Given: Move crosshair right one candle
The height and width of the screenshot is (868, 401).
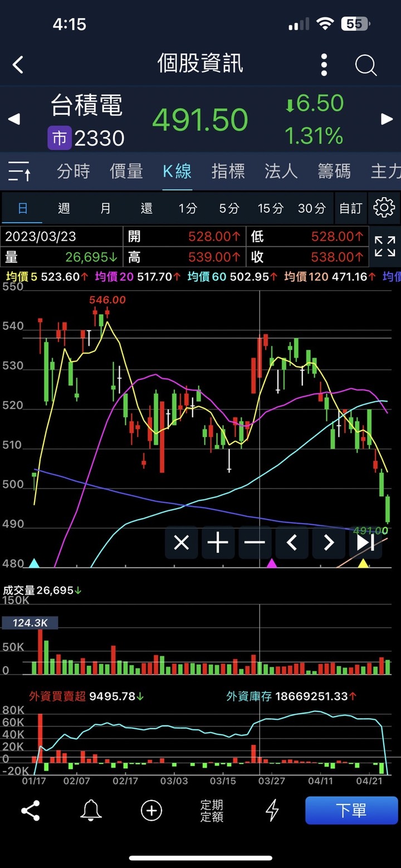Looking at the screenshot, I should pos(329,542).
